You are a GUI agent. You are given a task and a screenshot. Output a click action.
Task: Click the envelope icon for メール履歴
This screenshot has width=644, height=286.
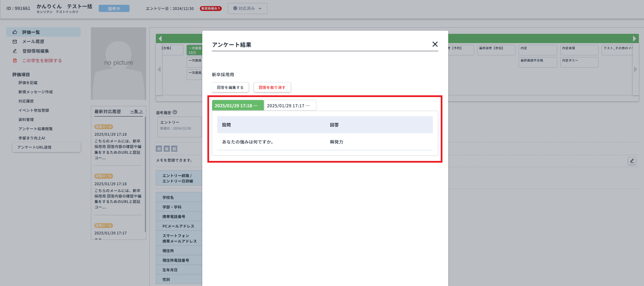tap(15, 42)
